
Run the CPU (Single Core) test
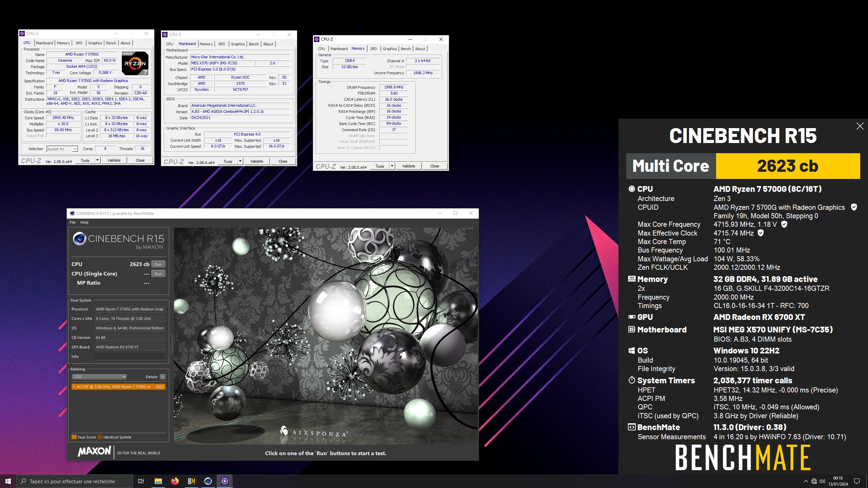(x=158, y=274)
